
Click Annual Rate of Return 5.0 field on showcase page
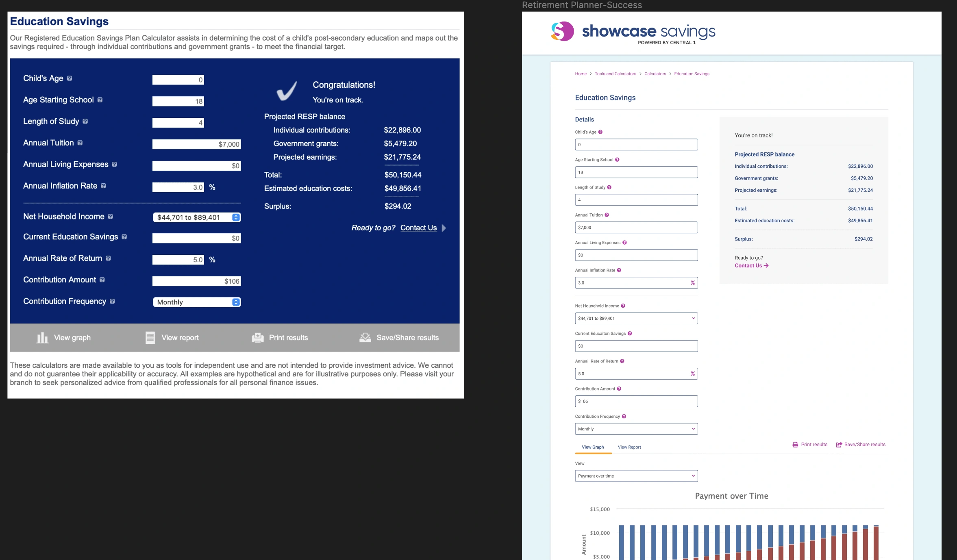(x=636, y=374)
